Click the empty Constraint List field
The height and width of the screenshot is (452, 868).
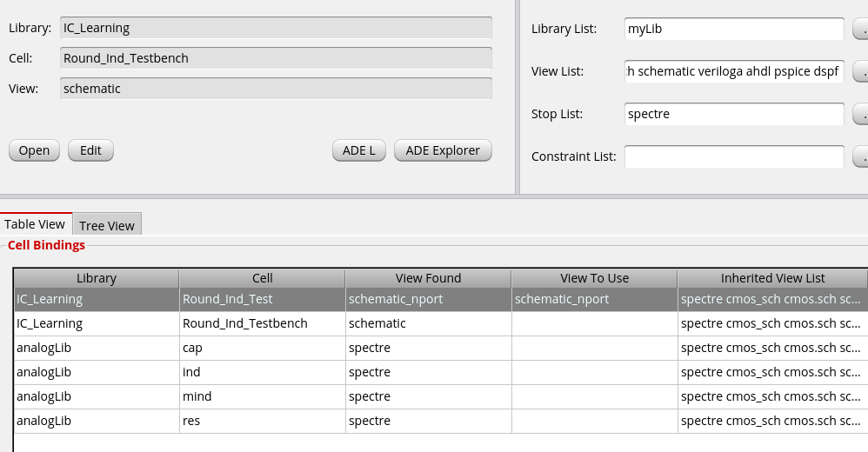[734, 156]
